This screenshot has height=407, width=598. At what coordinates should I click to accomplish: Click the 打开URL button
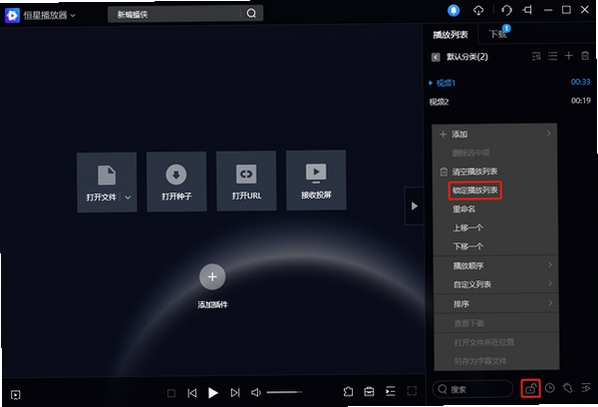click(x=246, y=180)
